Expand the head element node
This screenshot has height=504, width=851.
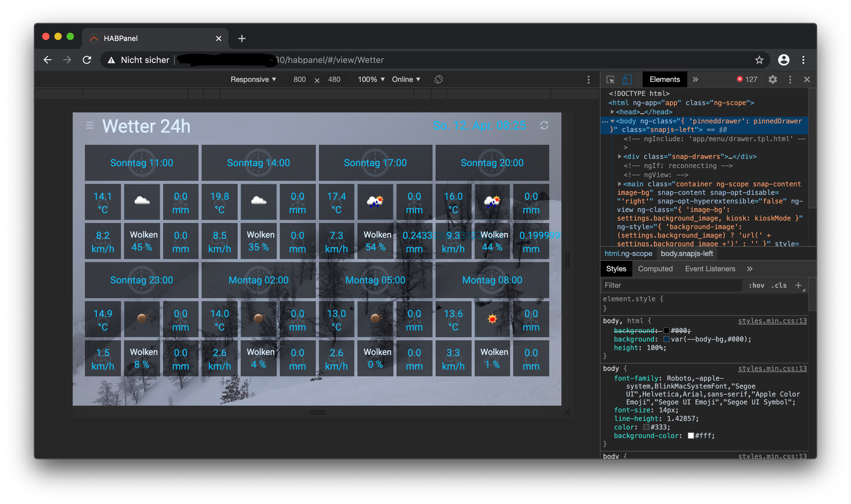pos(612,112)
